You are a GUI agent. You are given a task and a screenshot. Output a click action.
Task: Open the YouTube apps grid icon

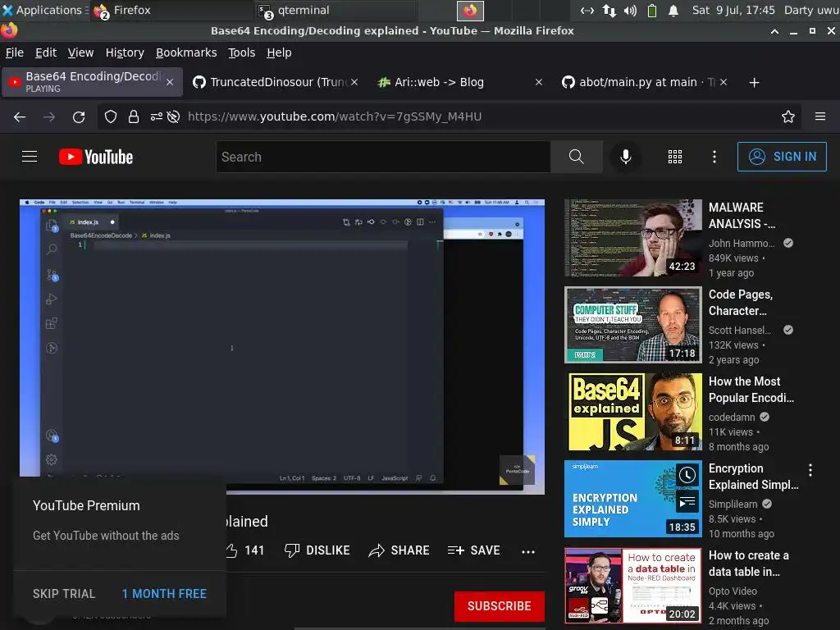(x=675, y=157)
